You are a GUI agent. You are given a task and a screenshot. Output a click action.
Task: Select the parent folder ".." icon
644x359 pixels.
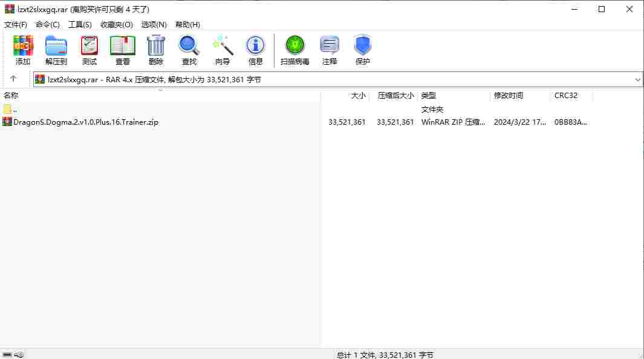click(x=7, y=110)
